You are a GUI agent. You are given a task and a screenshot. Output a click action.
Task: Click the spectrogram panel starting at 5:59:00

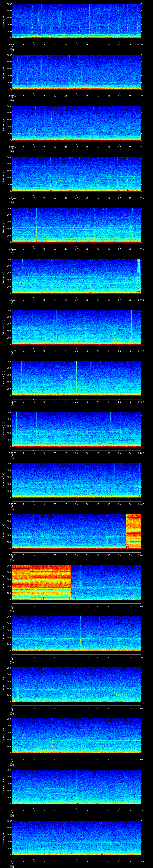pos(76,787)
